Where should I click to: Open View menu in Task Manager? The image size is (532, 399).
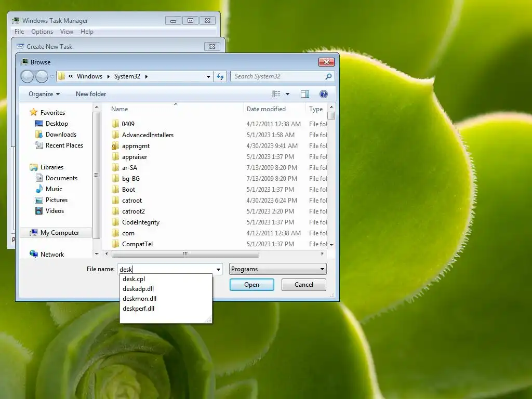[66, 32]
